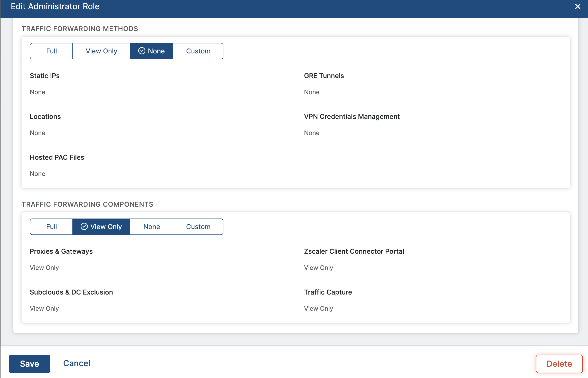Choose Custom for Traffic Forwarding Components
Viewport: 588px width, 378px height.
pyautogui.click(x=198, y=227)
